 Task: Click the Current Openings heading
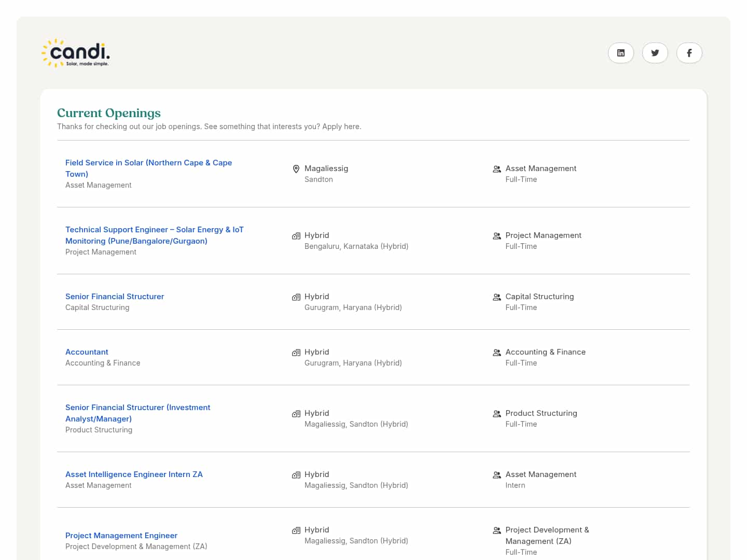(109, 113)
